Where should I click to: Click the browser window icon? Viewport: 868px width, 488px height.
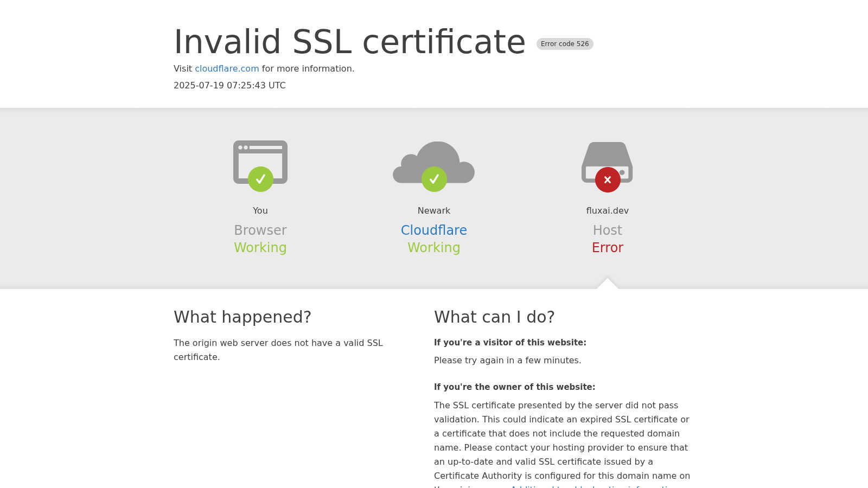260,162
